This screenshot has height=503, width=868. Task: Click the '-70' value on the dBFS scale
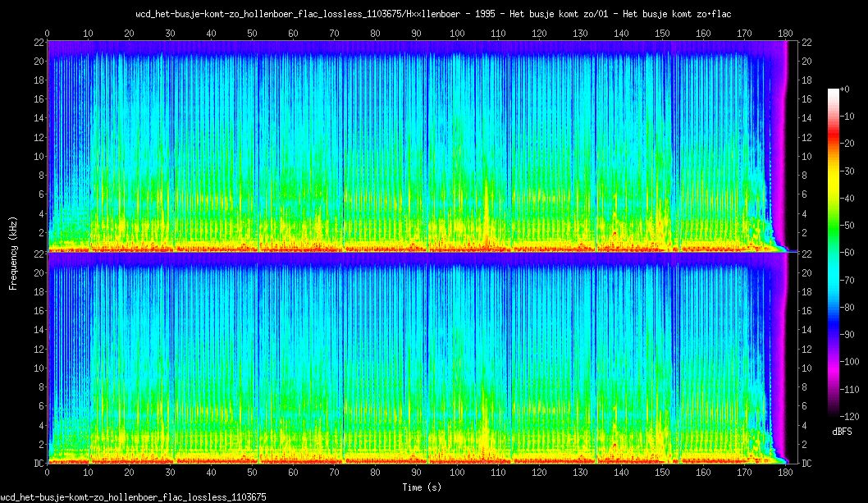[847, 281]
